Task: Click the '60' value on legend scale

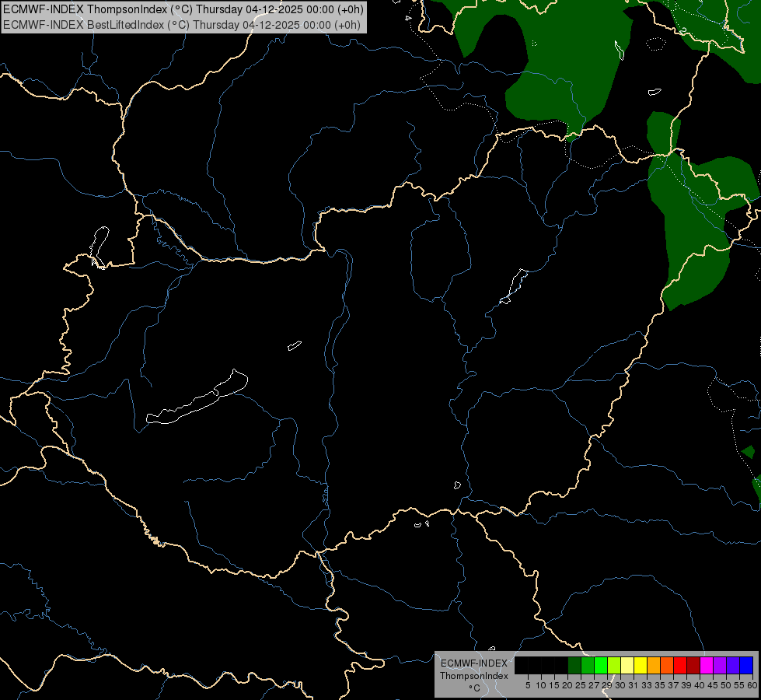Action: pyautogui.click(x=752, y=685)
